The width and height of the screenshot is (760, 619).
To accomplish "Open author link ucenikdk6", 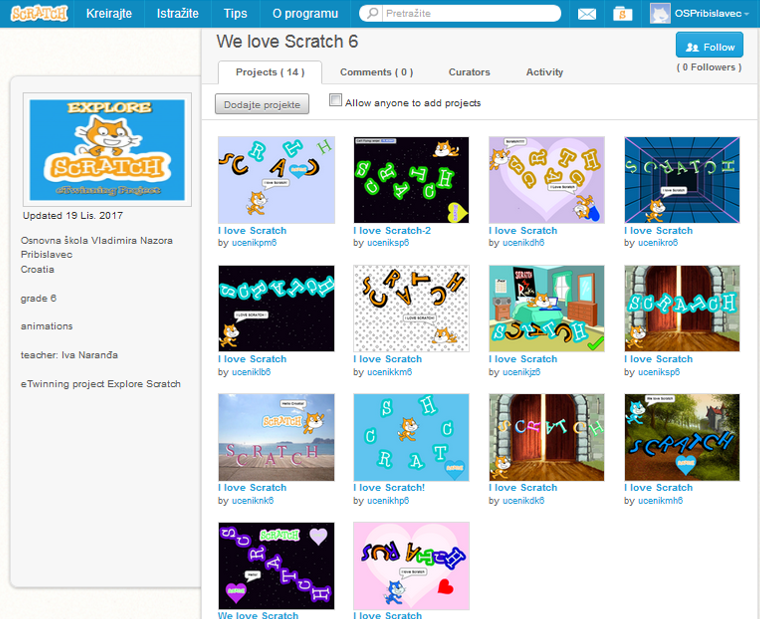I will 523,501.
